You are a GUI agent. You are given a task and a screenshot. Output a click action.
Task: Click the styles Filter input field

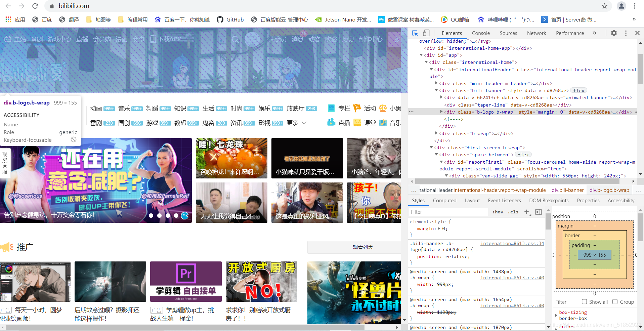pyautogui.click(x=448, y=212)
